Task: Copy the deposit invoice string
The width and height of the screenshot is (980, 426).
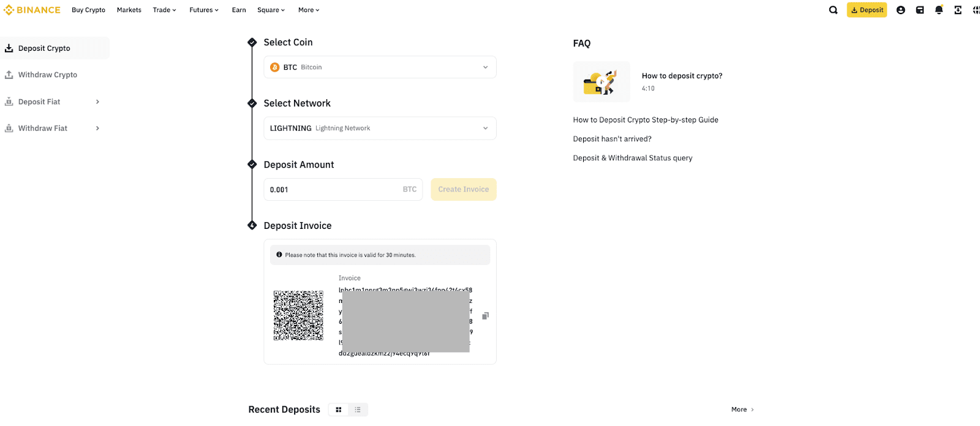Action: point(485,316)
